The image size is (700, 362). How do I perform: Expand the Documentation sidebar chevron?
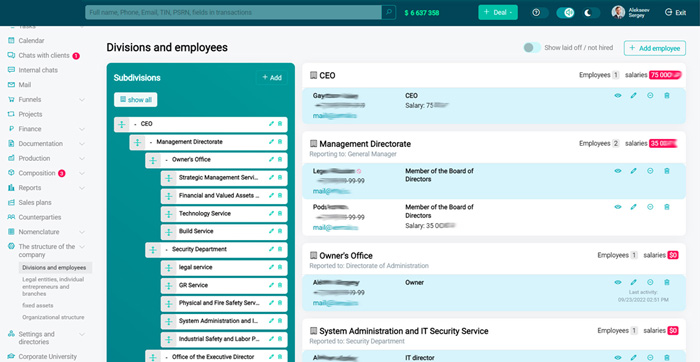(82, 144)
